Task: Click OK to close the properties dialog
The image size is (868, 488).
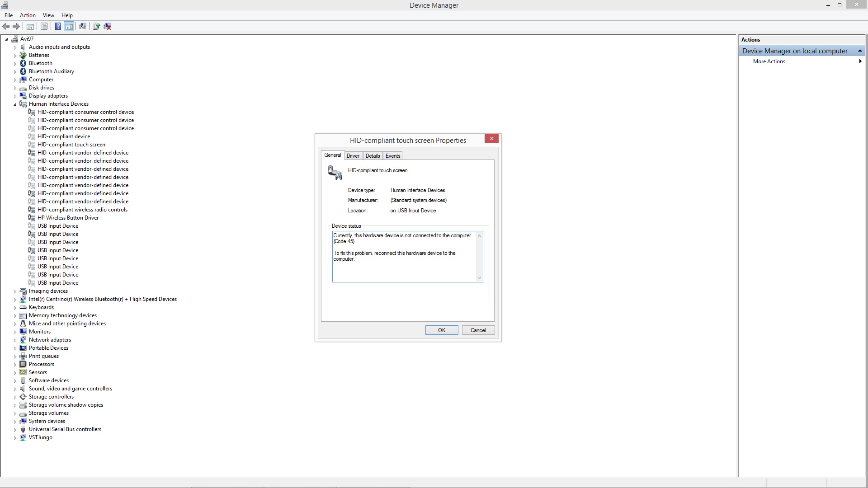Action: pyautogui.click(x=441, y=329)
